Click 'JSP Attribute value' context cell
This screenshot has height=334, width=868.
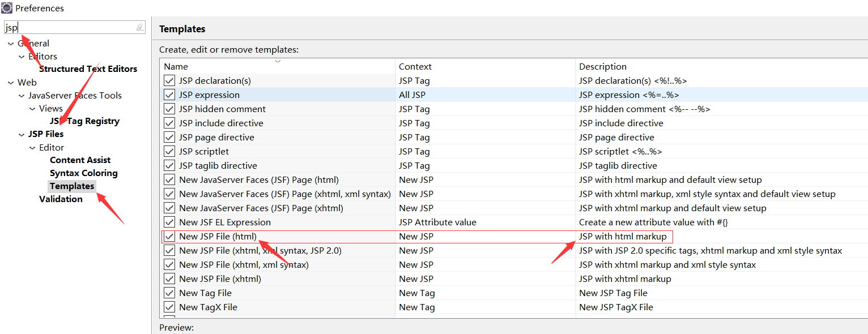click(437, 222)
